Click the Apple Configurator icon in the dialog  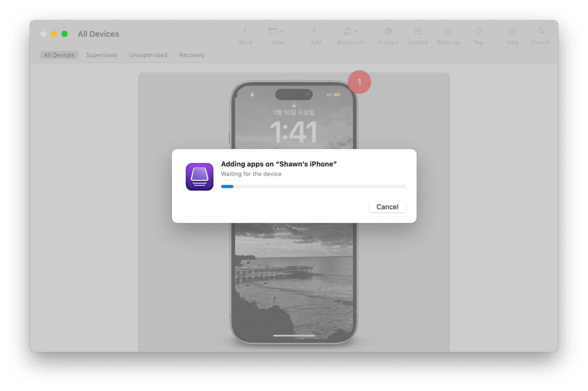(200, 177)
